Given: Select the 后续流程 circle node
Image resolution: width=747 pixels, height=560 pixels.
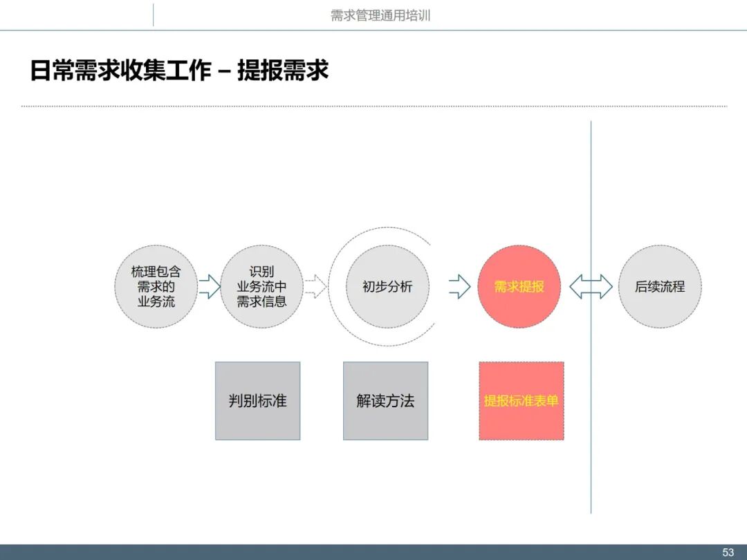Looking at the screenshot, I should [x=661, y=286].
